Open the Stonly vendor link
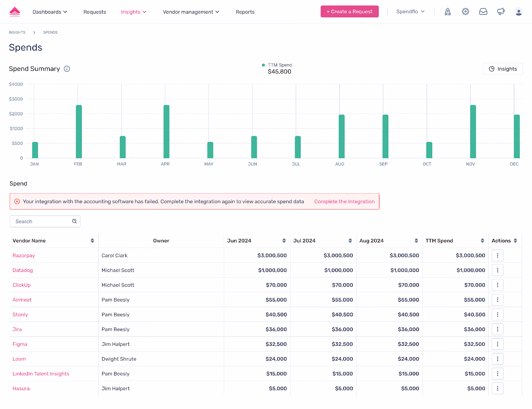The height and width of the screenshot is (409, 532). 20,315
